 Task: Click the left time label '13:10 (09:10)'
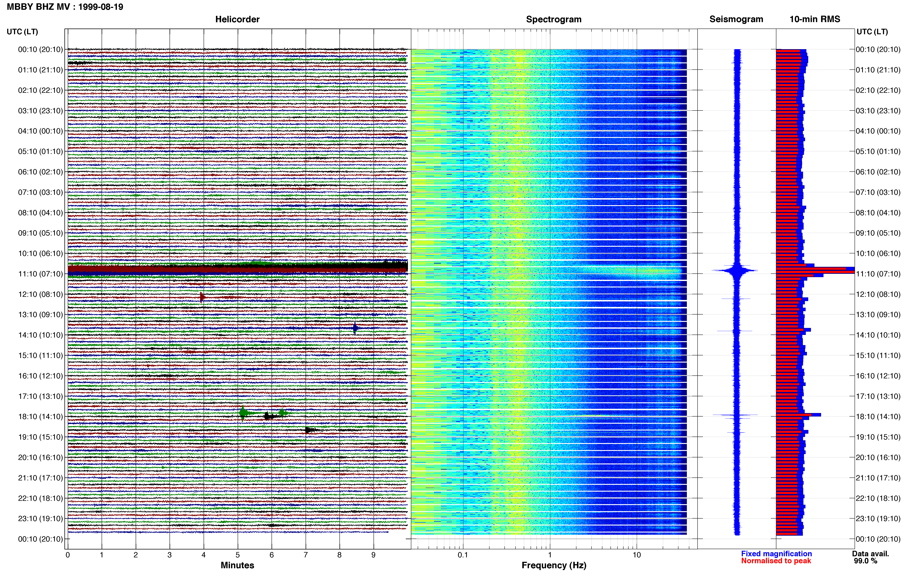[41, 315]
